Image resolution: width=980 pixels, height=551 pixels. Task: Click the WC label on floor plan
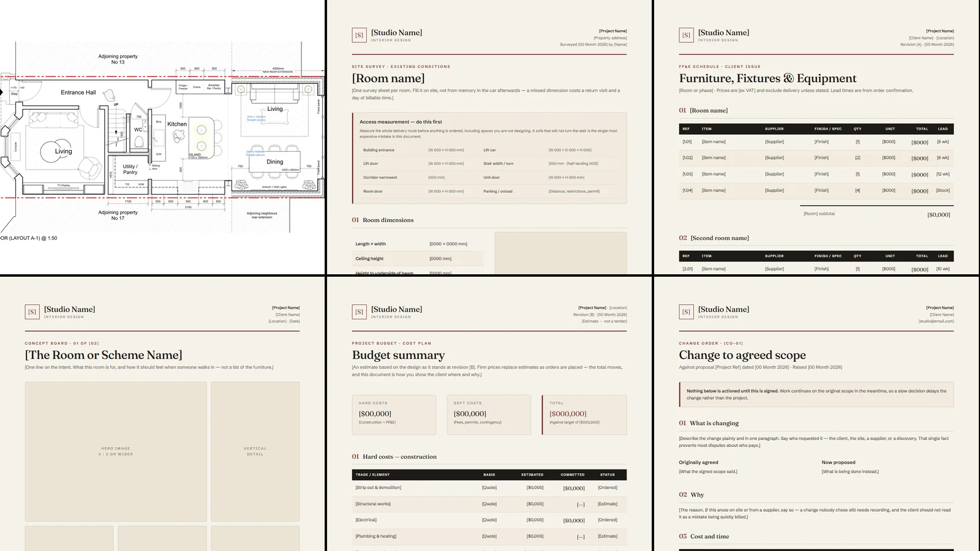[138, 130]
